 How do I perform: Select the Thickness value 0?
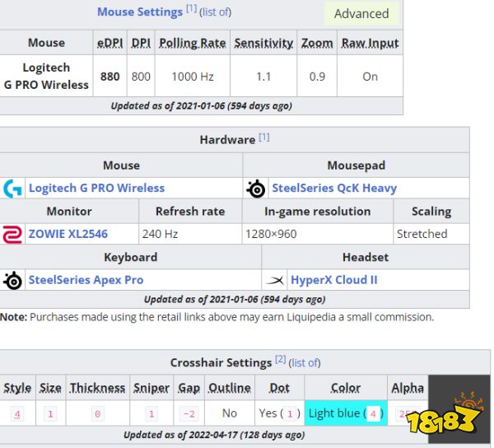click(98, 413)
